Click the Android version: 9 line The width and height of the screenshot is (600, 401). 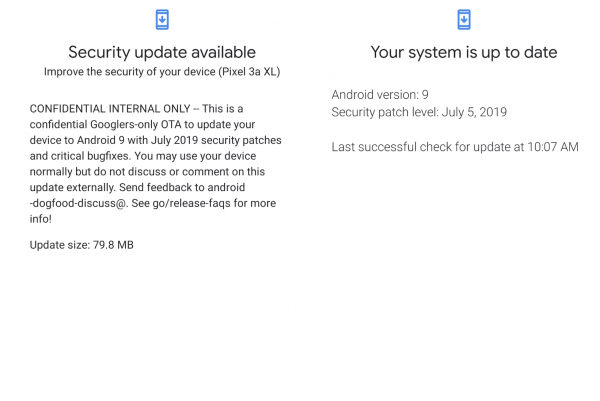point(380,95)
